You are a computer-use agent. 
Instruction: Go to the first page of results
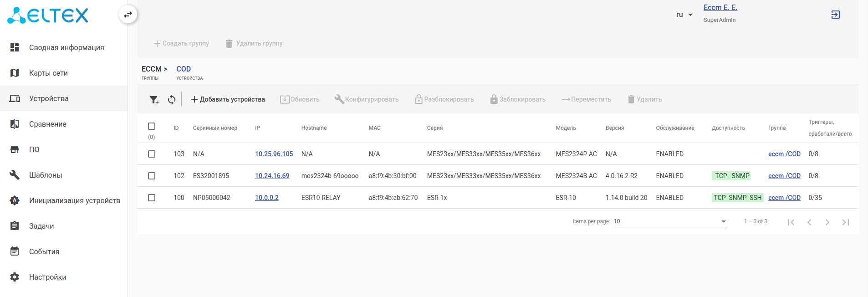(x=791, y=222)
